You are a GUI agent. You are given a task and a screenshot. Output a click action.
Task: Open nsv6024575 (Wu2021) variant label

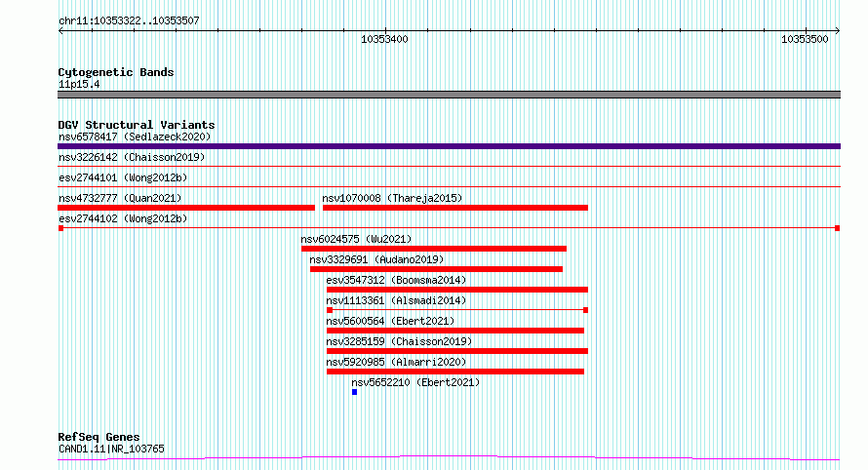pos(357,239)
